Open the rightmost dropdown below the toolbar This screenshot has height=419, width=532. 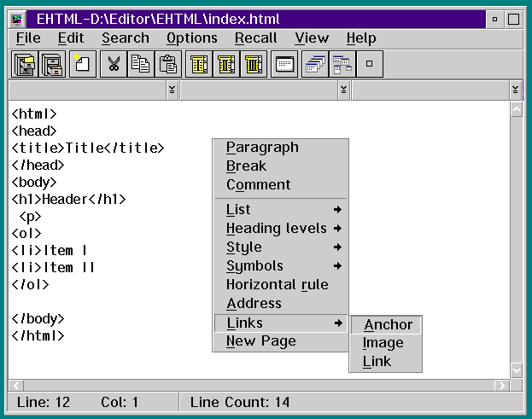click(515, 90)
